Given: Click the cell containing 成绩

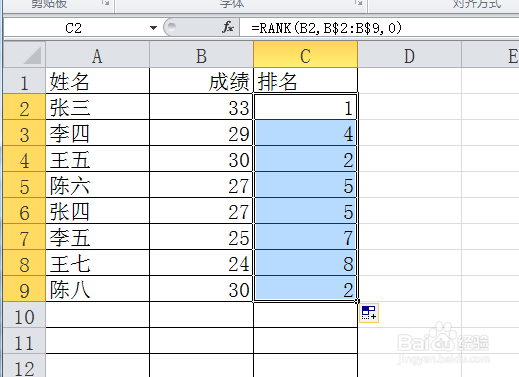Looking at the screenshot, I should 201,81.
